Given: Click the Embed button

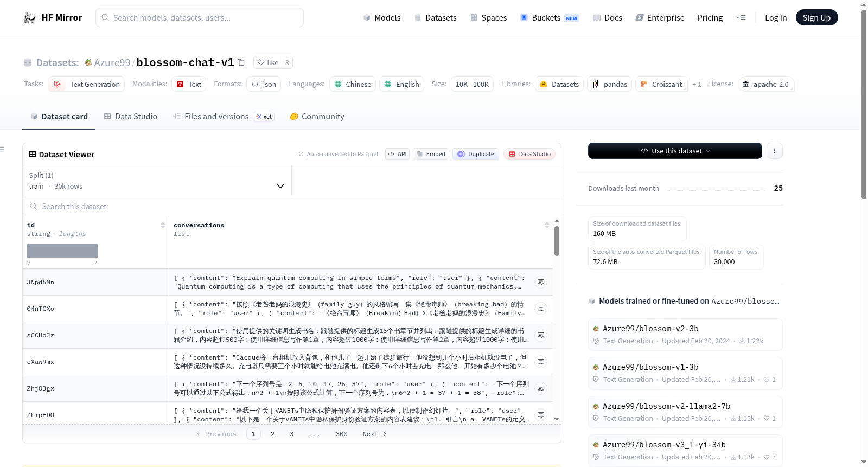Looking at the screenshot, I should coord(431,154).
